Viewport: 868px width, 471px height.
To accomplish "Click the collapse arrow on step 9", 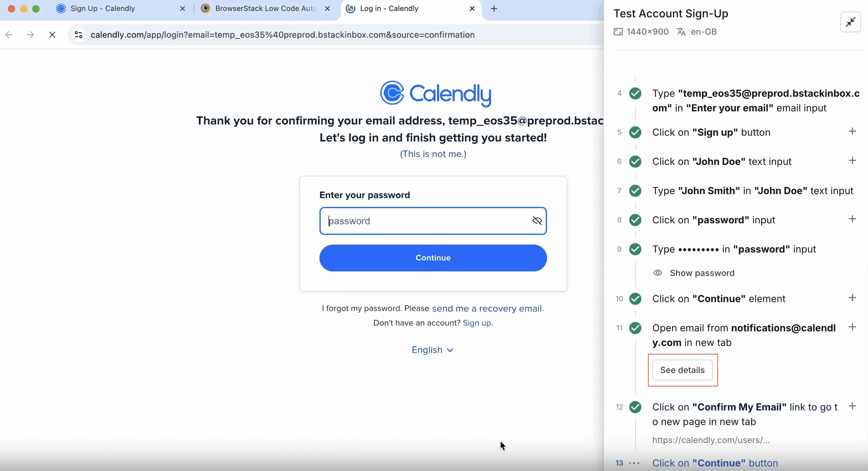I will [852, 249].
